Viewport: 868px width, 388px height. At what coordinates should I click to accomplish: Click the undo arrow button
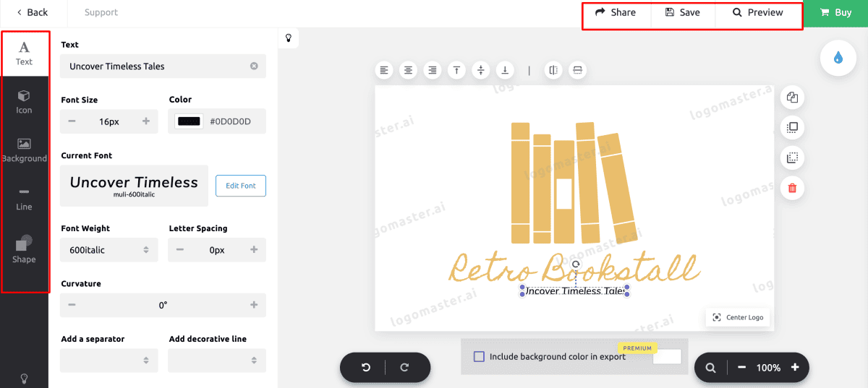point(366,368)
